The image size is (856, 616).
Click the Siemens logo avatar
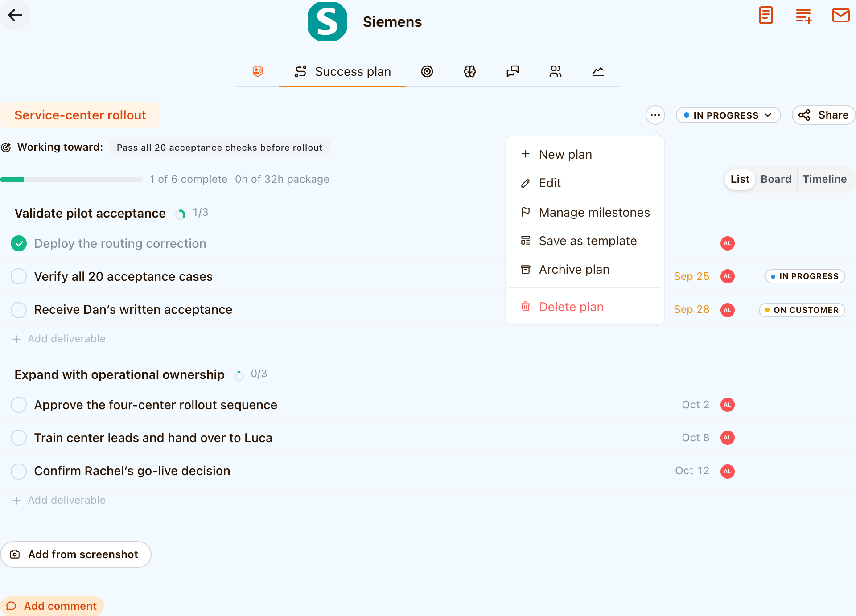(327, 21)
